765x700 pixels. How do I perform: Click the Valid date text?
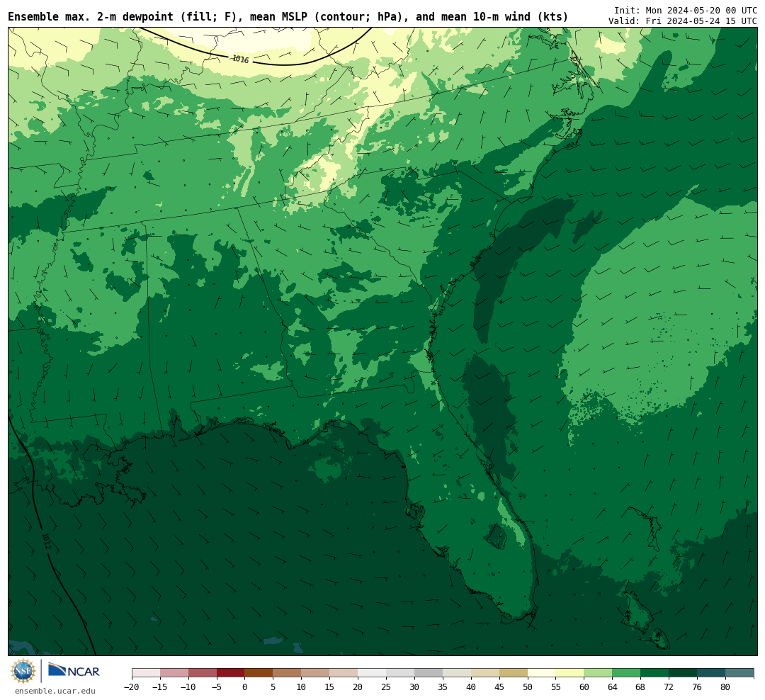click(x=683, y=21)
